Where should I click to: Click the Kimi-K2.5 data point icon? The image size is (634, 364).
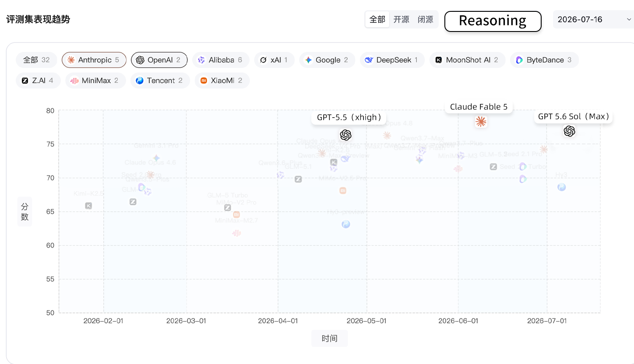click(88, 206)
